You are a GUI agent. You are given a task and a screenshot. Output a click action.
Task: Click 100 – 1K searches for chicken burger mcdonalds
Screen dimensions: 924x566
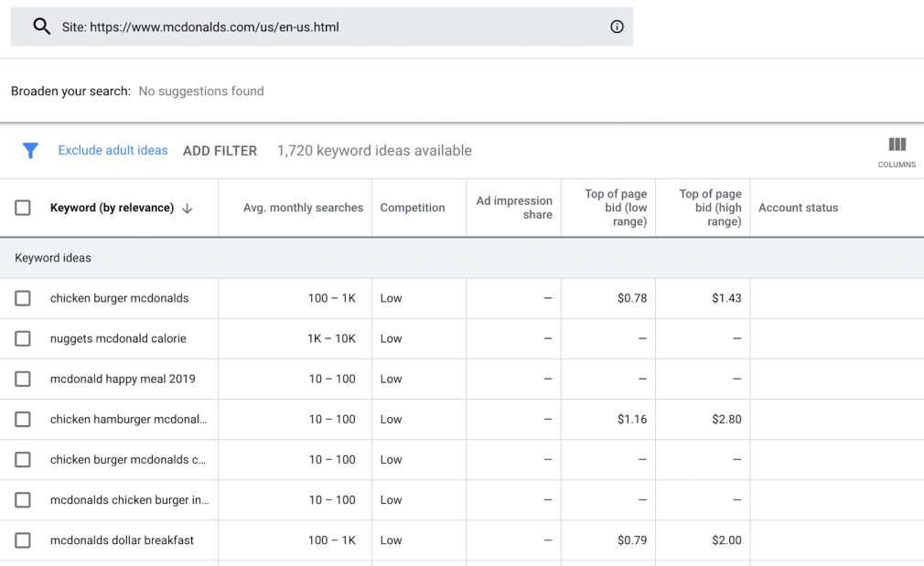click(332, 298)
